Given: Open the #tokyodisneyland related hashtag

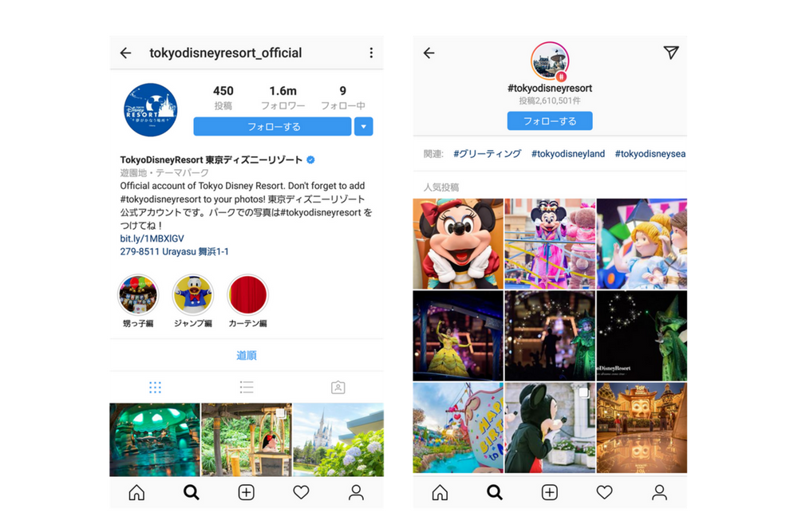Looking at the screenshot, I should pyautogui.click(x=568, y=154).
